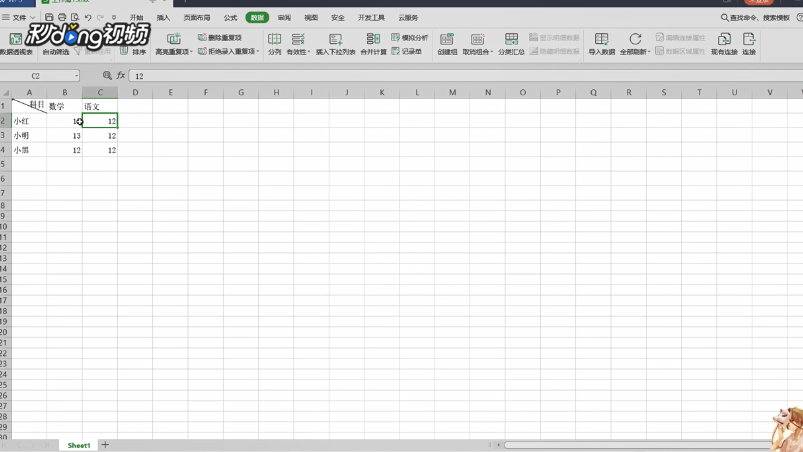Click Hide Detail Data (隐藏明细数据)

[554, 51]
